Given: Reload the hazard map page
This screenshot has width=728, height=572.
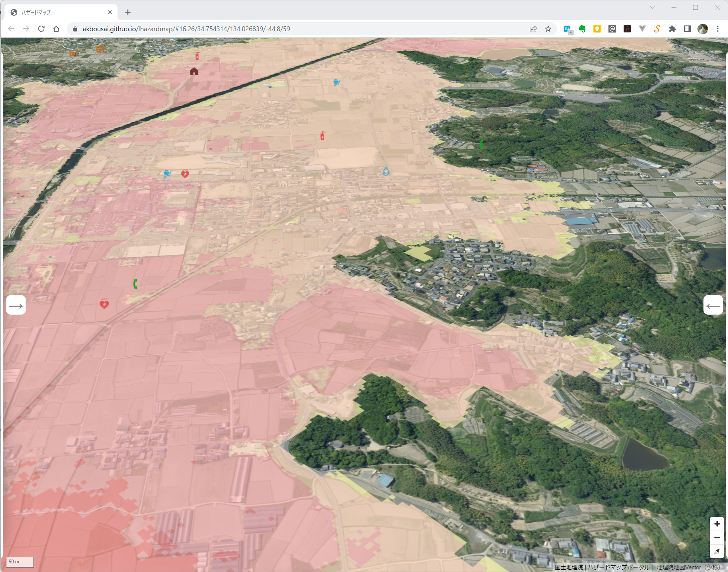Looking at the screenshot, I should coord(41,29).
